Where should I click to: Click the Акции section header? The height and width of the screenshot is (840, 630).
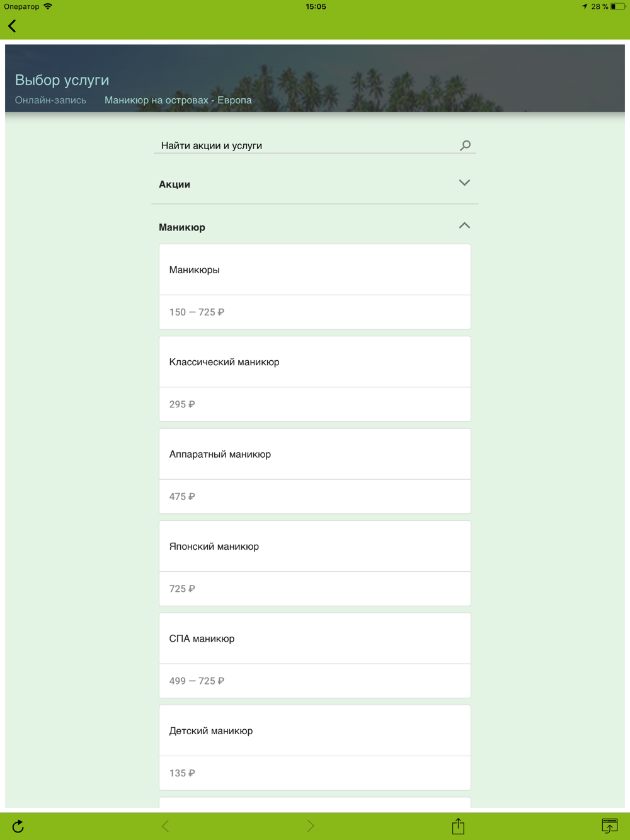tap(175, 184)
